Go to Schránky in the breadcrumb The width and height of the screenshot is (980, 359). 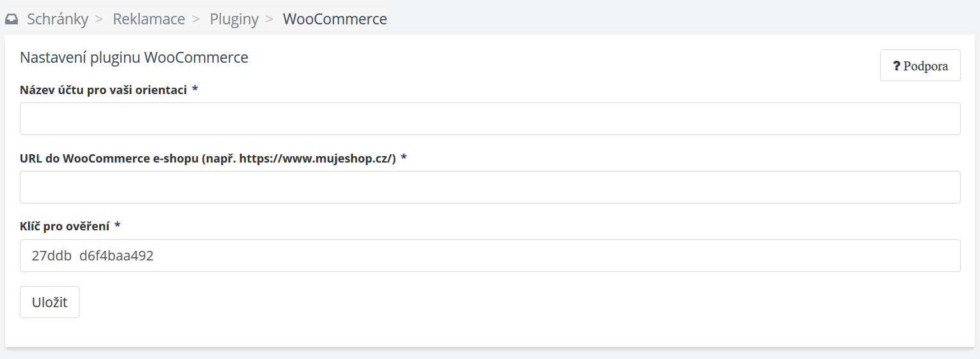tap(58, 19)
